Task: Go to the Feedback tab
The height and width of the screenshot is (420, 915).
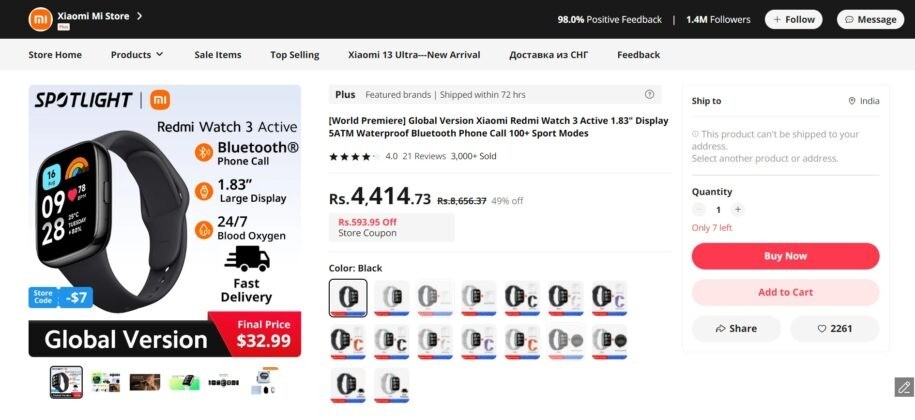Action: click(638, 55)
